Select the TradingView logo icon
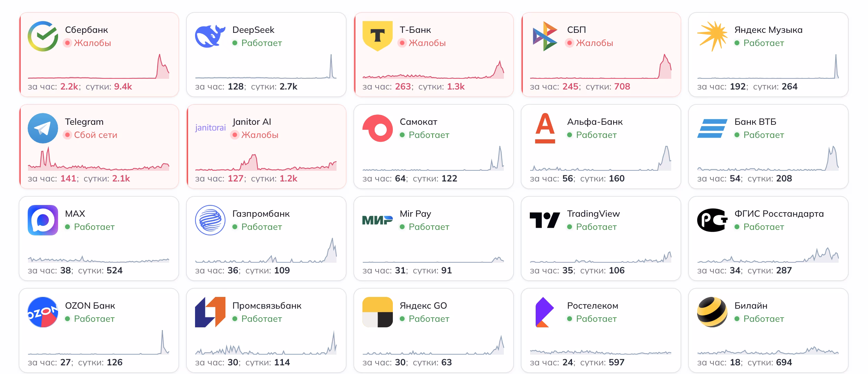The width and height of the screenshot is (868, 374). click(545, 220)
